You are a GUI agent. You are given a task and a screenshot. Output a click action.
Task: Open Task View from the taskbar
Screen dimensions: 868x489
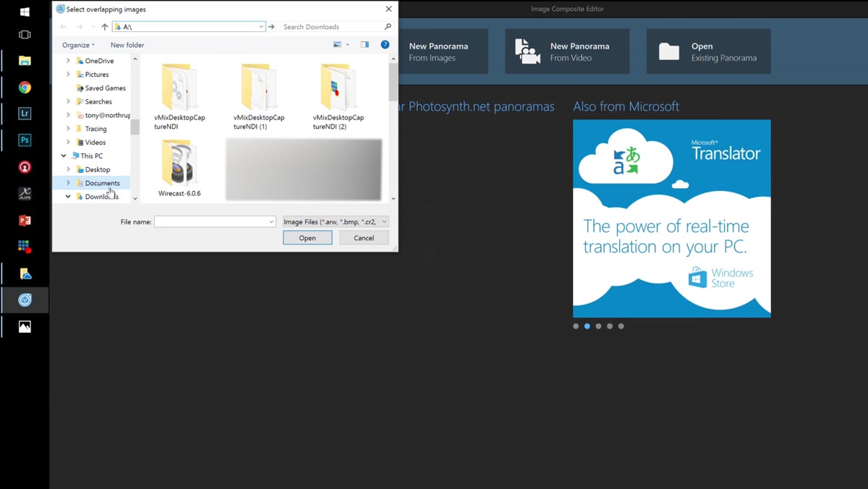click(25, 35)
